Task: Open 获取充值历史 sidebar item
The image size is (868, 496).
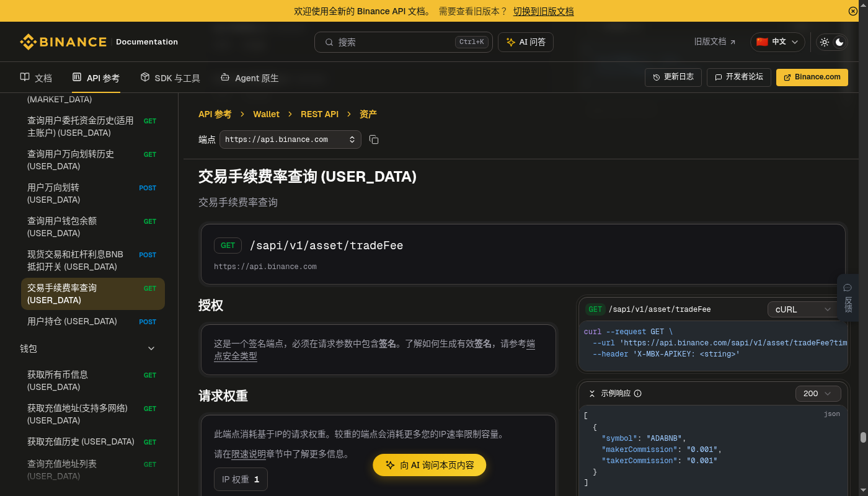Action: (x=92, y=441)
